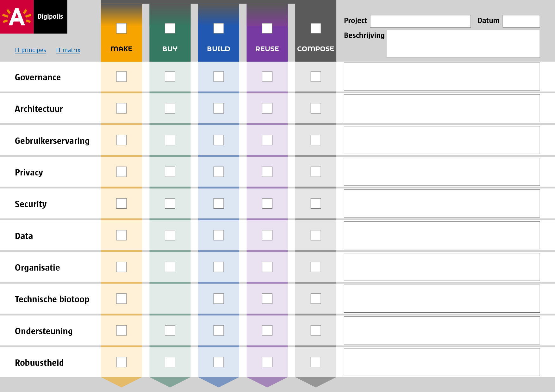The height and width of the screenshot is (392, 555).
Task: Check Data checkbox in COMPOSE column
Action: coord(316,235)
